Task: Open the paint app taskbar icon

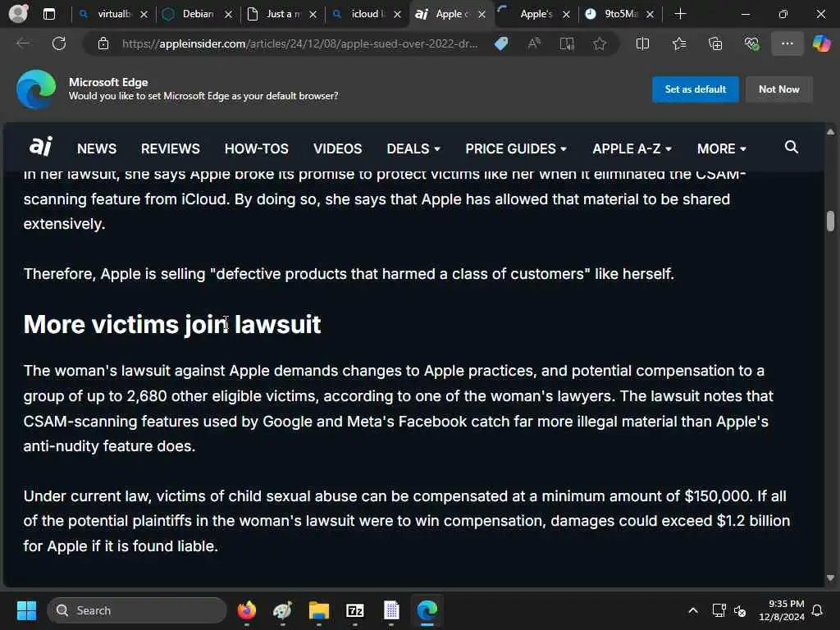Action: (x=283, y=610)
